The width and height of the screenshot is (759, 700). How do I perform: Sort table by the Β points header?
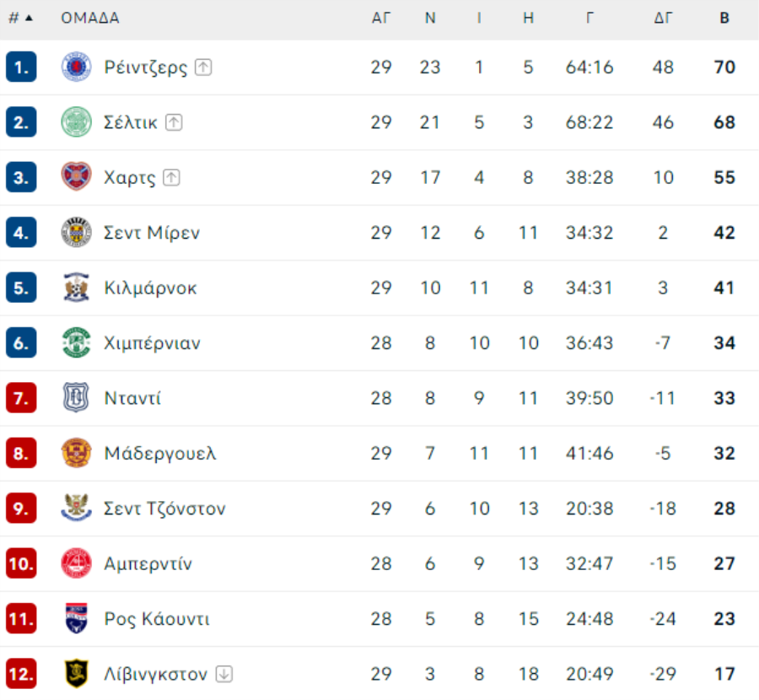coord(724,19)
